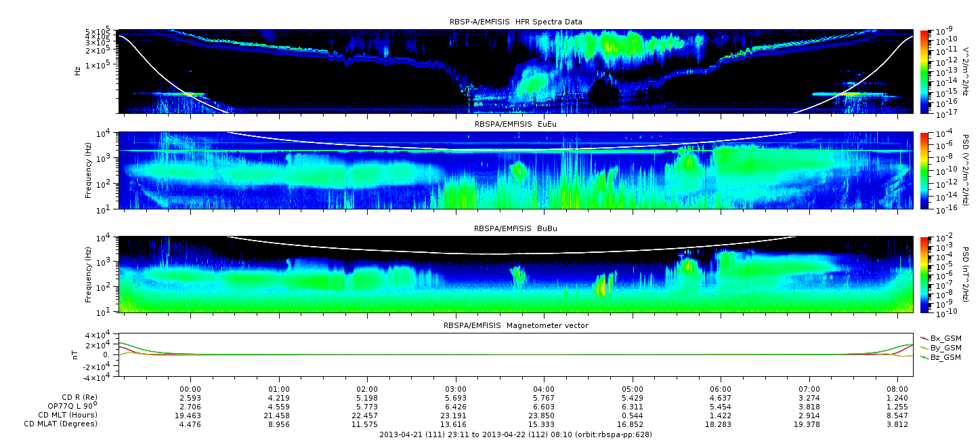Click the HFR spectra color bar
The image size is (980, 446).
click(924, 71)
